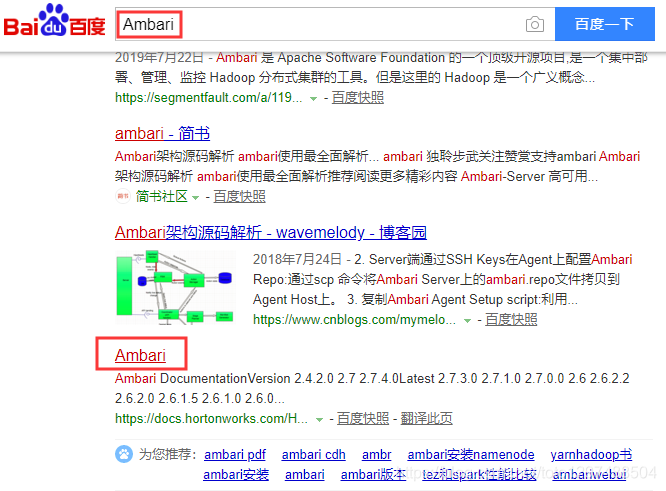Open camera image search icon

[x=535, y=24]
